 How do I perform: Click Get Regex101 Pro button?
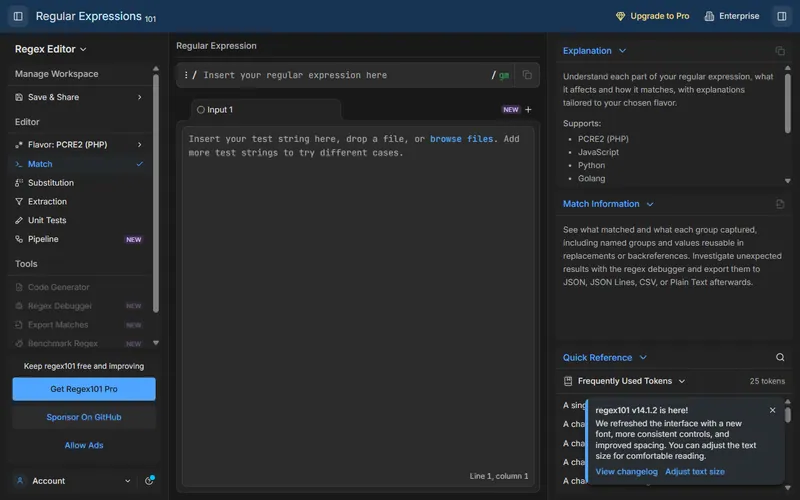point(84,389)
